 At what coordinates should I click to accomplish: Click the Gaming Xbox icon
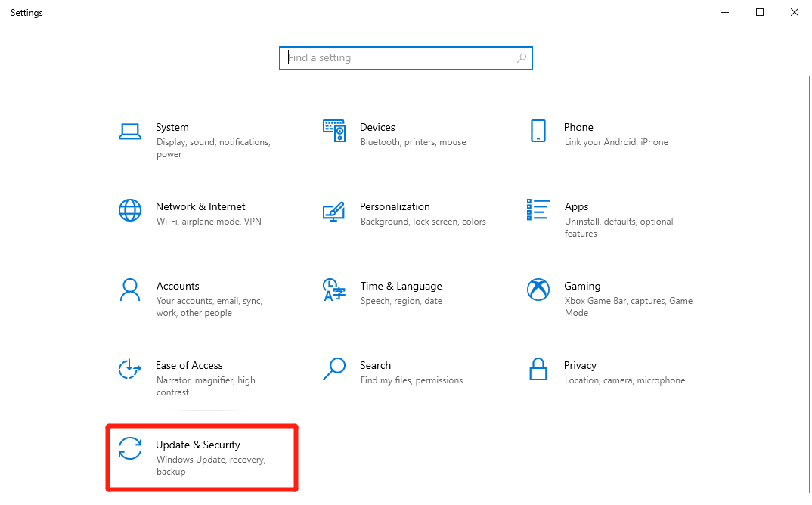click(538, 290)
